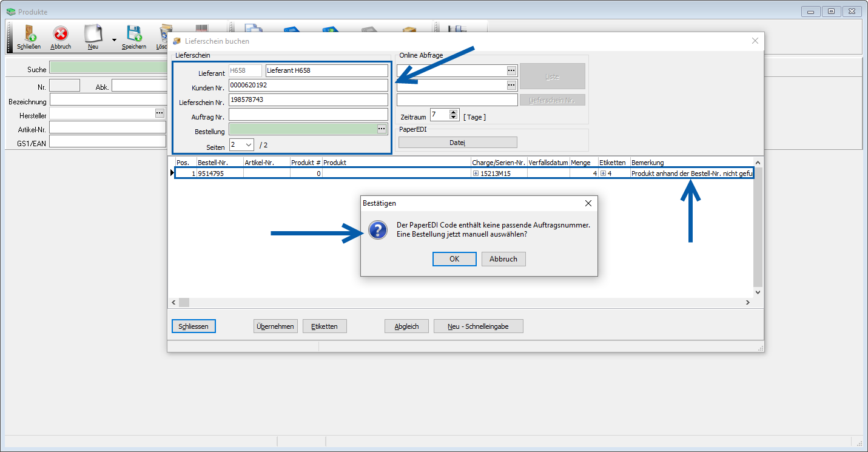Screen dimensions: 868x452
Task: Expand the Charge/Serien-Nr. 15213M15 entry
Action: (476, 174)
